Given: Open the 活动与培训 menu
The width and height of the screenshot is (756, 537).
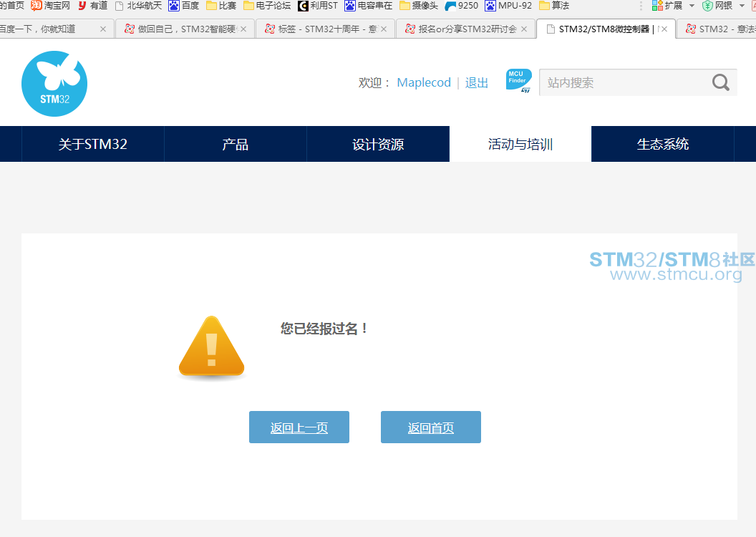Looking at the screenshot, I should coord(520,144).
